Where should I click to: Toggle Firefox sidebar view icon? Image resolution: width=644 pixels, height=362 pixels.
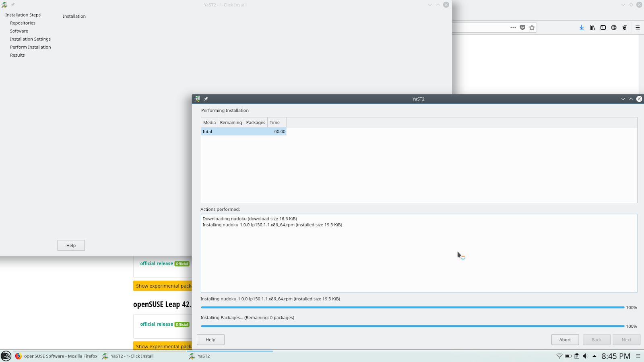603,28
